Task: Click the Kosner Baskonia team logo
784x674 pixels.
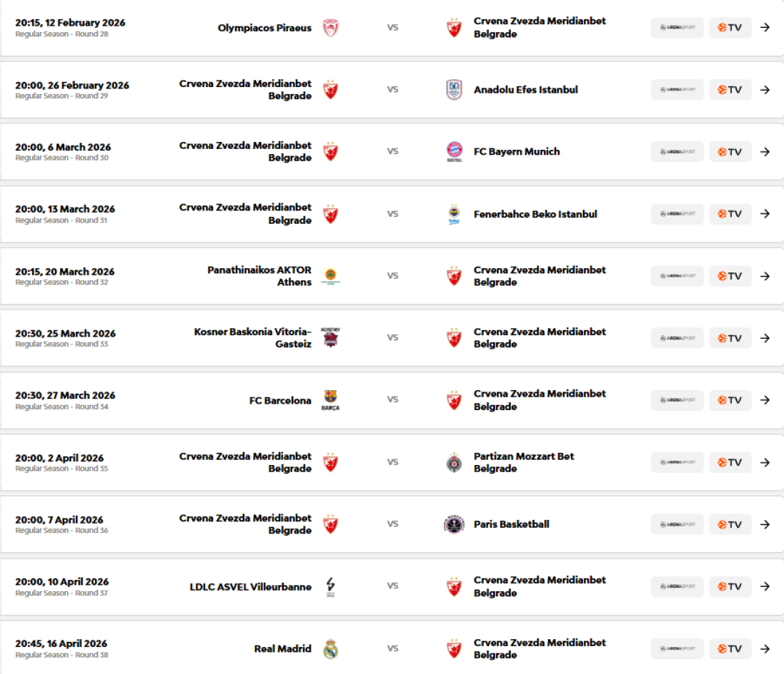Action: [330, 337]
